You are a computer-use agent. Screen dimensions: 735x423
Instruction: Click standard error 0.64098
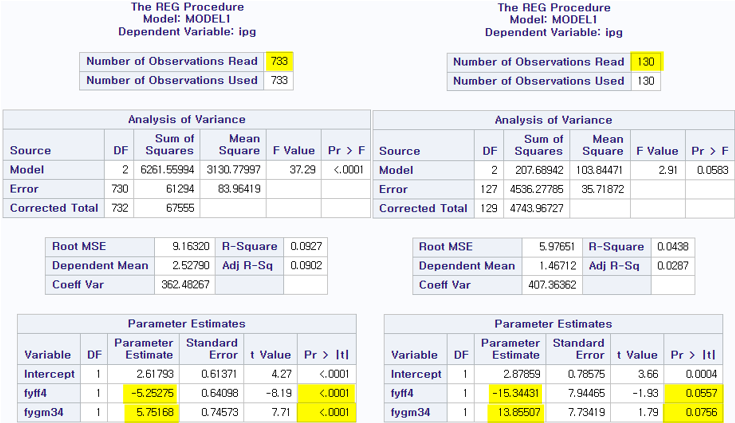coord(220,393)
